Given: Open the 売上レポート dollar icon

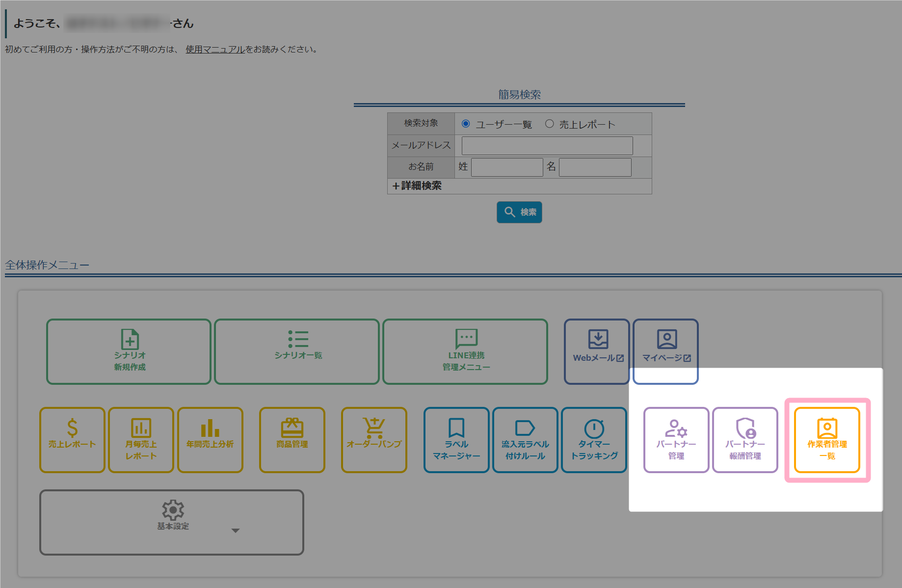Looking at the screenshot, I should click(x=72, y=428).
